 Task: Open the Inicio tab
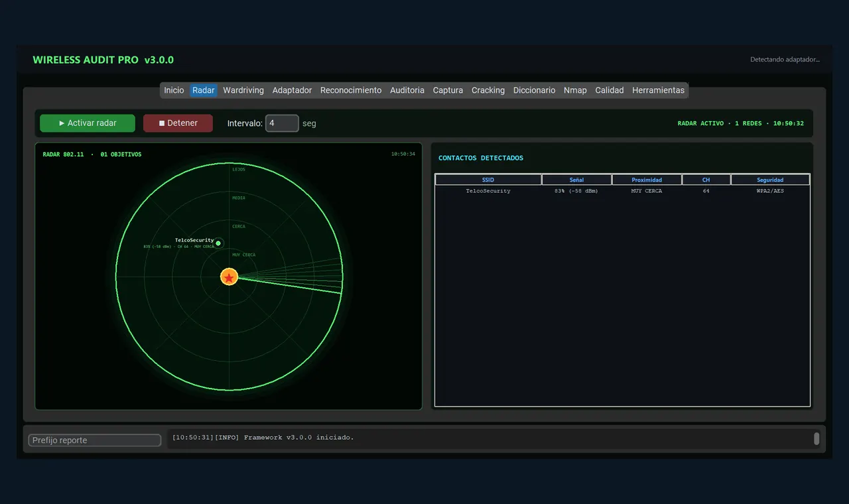[174, 90]
